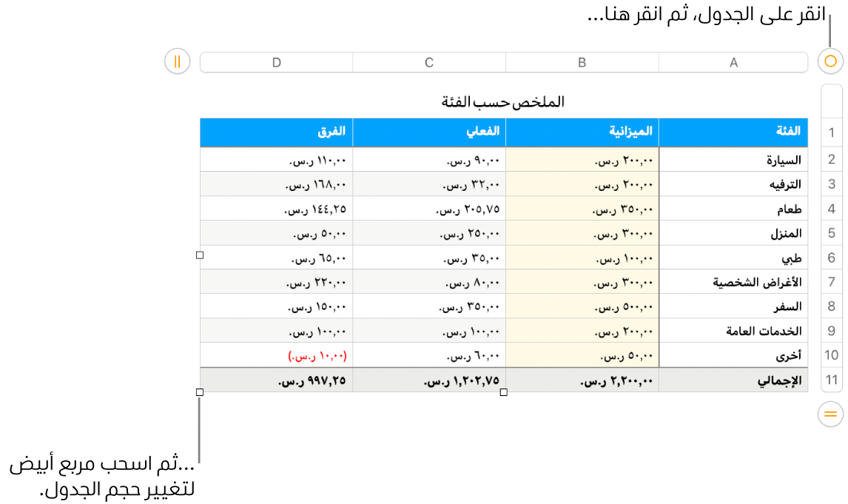Click the الفرق header cell
Viewport: 848px width, 504px height.
pyautogui.click(x=277, y=132)
